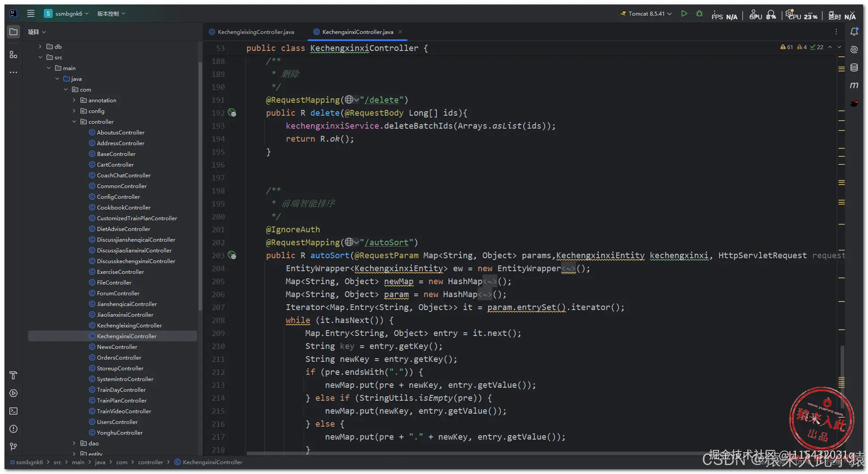Open the Structure tool window

click(13, 55)
